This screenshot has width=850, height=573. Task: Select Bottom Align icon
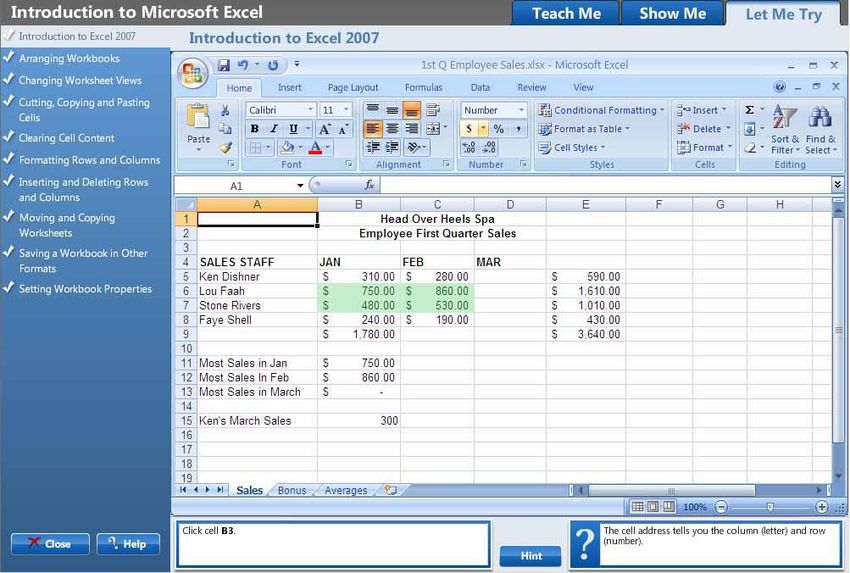[x=412, y=110]
